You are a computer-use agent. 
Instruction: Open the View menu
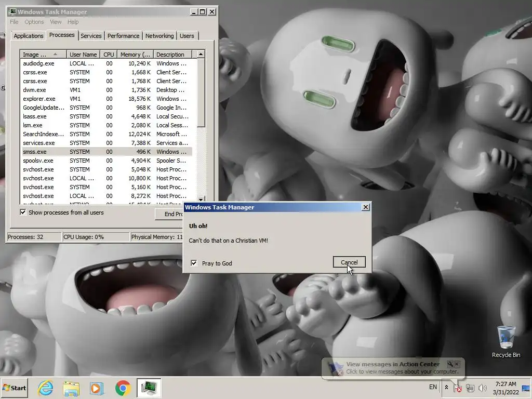click(56, 22)
